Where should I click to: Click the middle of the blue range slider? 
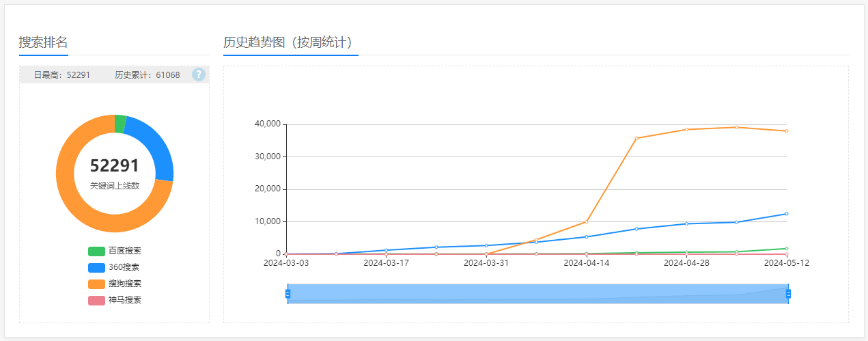537,294
